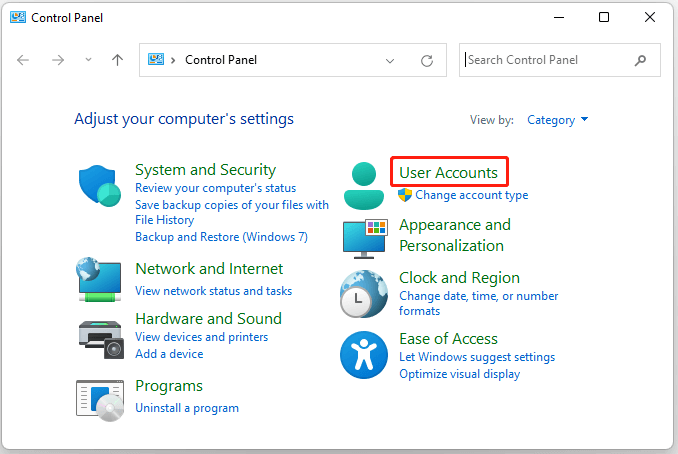Open the Ease of Access icon
678x454 pixels.
[364, 354]
